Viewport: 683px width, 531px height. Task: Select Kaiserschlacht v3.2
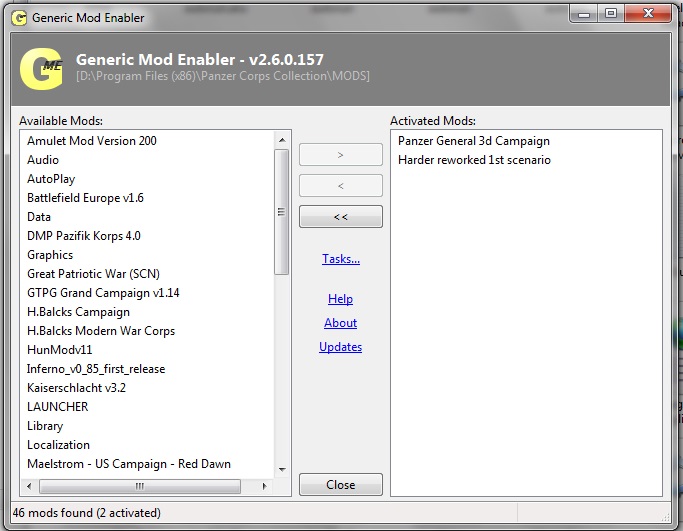(x=76, y=388)
